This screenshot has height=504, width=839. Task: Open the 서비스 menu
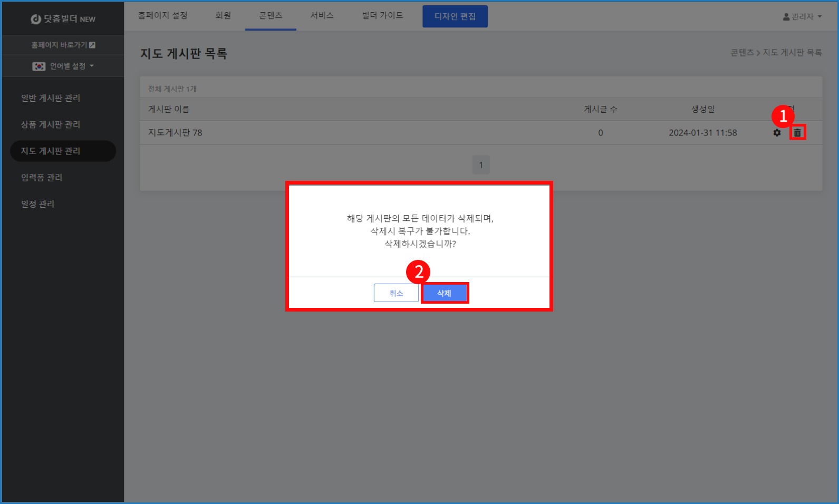coord(322,16)
